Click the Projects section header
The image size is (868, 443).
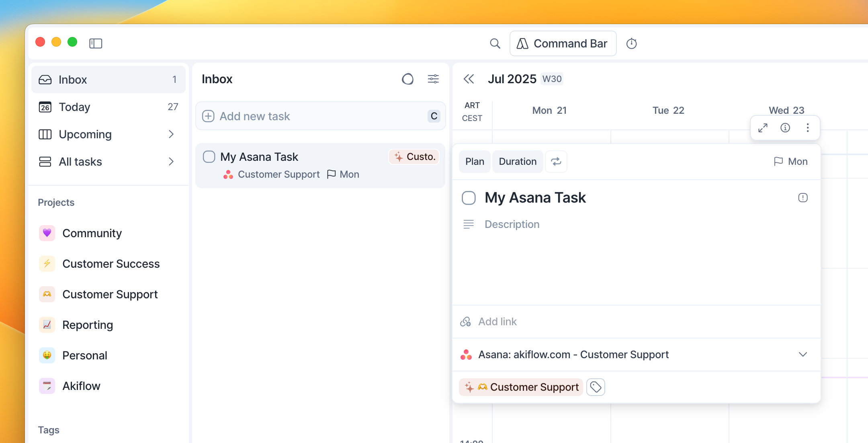click(x=56, y=203)
